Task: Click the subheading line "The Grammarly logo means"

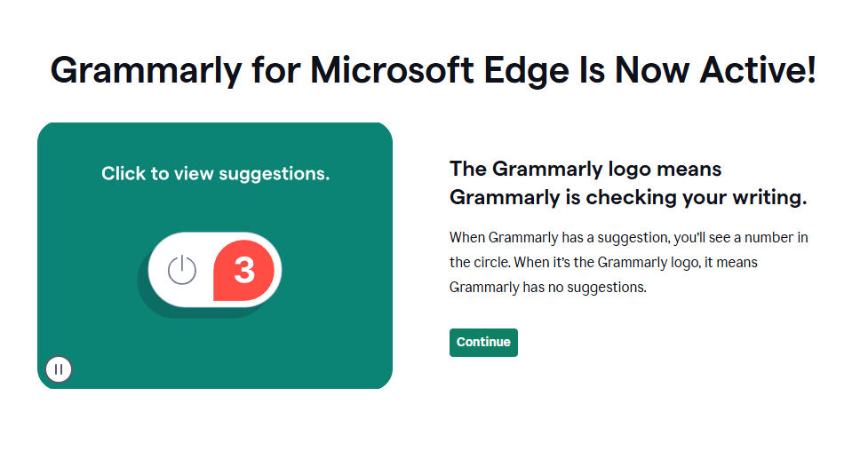Action: coord(585,169)
